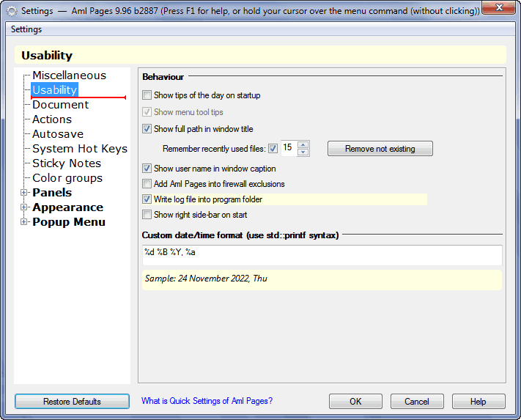Enable Show right side-bar on start
Image resolution: width=521 pixels, height=420 pixels.
(147, 214)
